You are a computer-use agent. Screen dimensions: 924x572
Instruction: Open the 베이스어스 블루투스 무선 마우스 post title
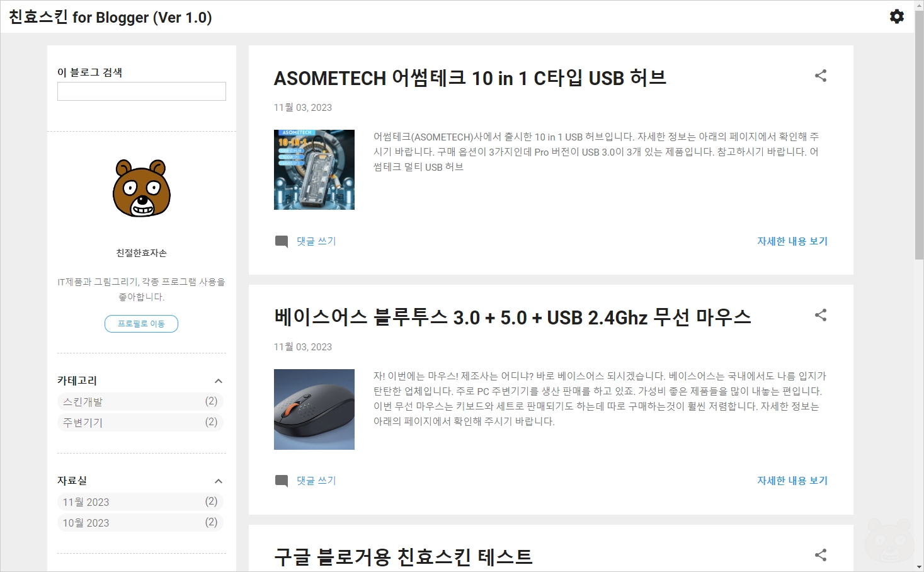[513, 317]
